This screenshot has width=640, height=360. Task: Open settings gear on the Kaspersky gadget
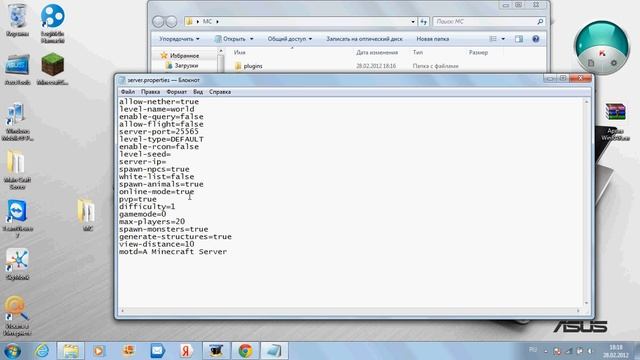click(x=613, y=63)
